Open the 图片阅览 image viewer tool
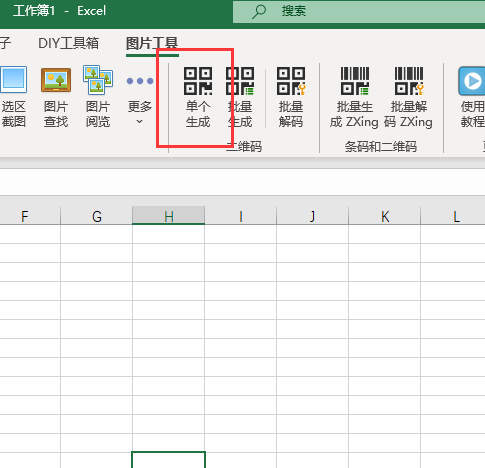Viewport: 485px width, 468px height. pos(98,97)
